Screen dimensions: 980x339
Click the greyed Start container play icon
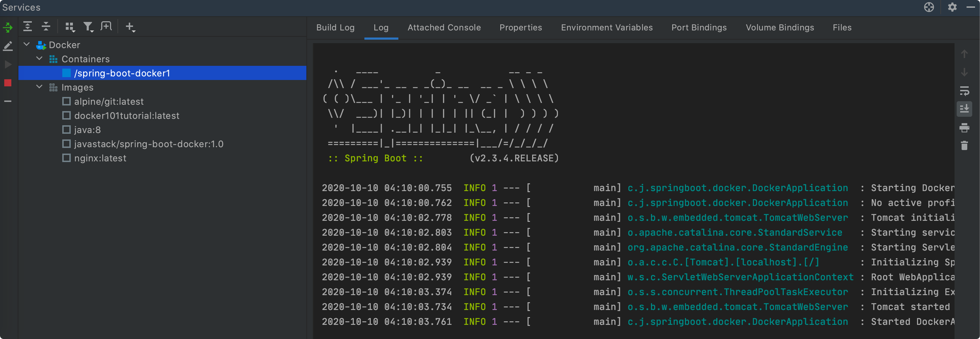pyautogui.click(x=8, y=64)
